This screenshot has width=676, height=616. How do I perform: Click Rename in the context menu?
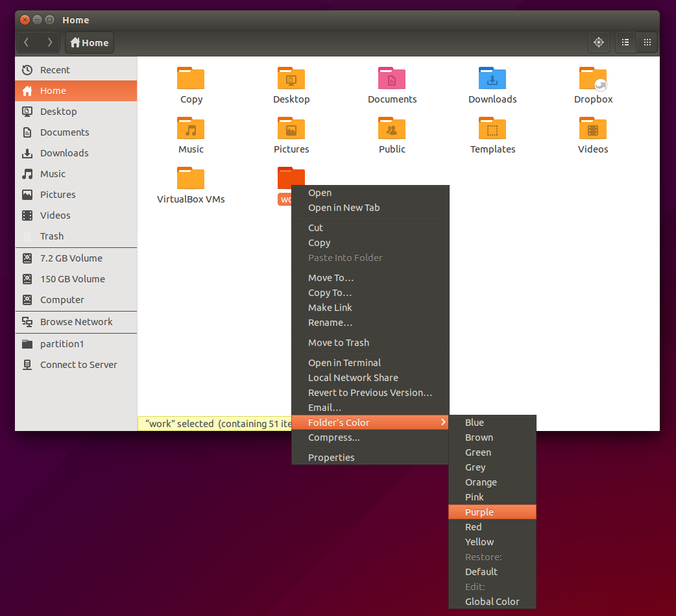point(332,322)
